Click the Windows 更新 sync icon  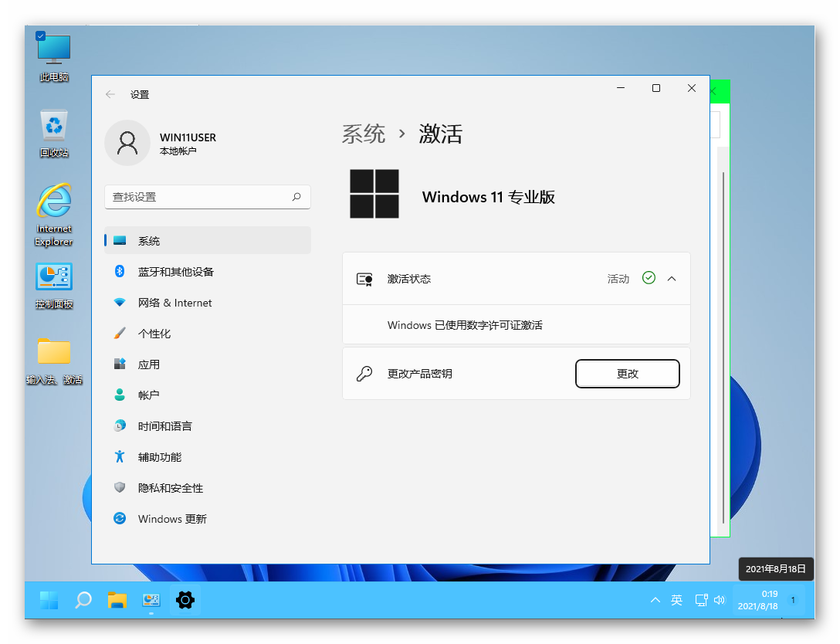point(120,518)
